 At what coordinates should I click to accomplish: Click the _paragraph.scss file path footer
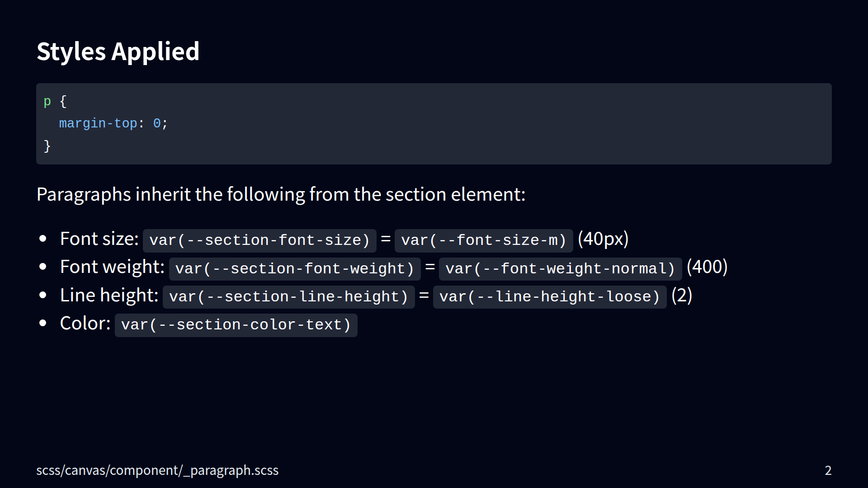click(157, 470)
